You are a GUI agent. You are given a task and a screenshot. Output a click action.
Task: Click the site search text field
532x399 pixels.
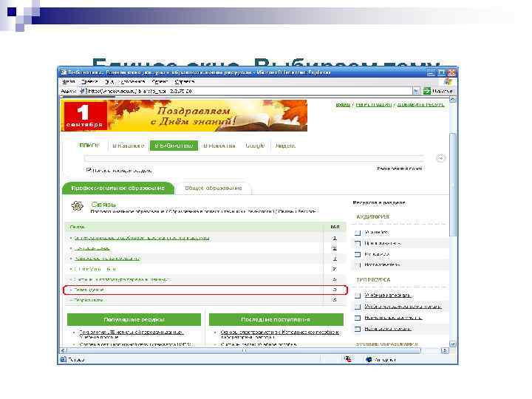pos(253,158)
